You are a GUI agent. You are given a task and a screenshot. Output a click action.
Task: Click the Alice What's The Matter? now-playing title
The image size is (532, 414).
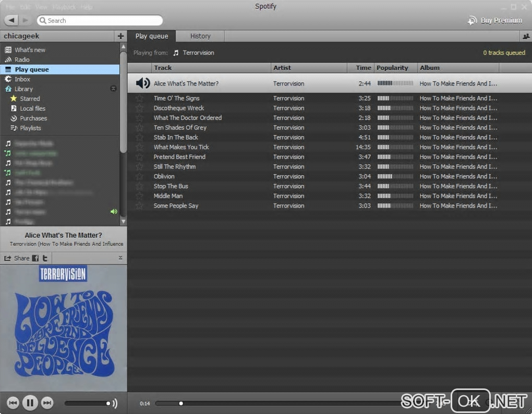point(64,235)
